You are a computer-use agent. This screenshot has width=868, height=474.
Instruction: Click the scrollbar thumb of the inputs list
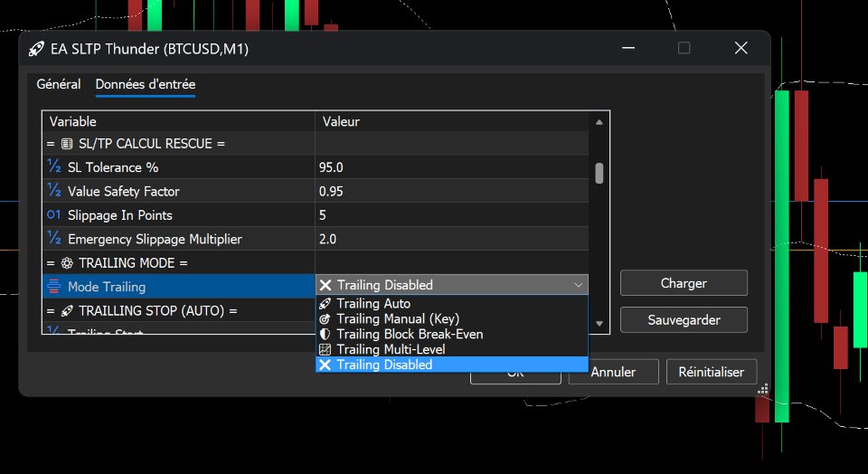click(599, 174)
